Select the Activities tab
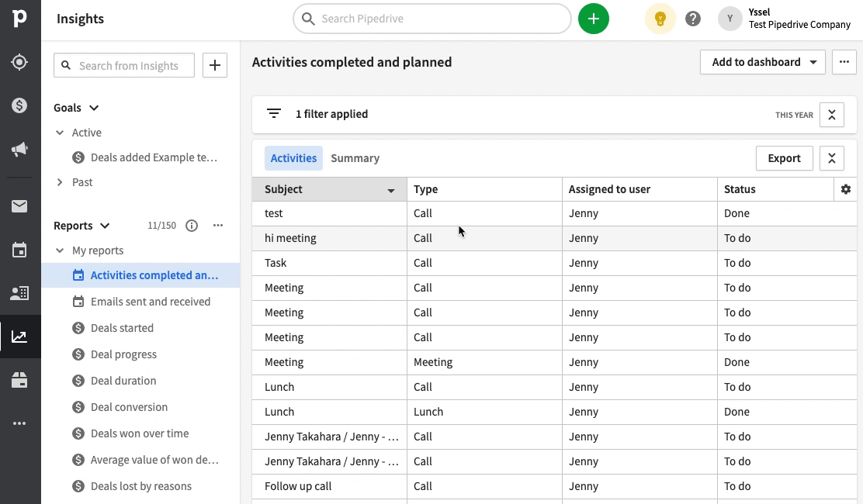The image size is (863, 504). pos(293,157)
